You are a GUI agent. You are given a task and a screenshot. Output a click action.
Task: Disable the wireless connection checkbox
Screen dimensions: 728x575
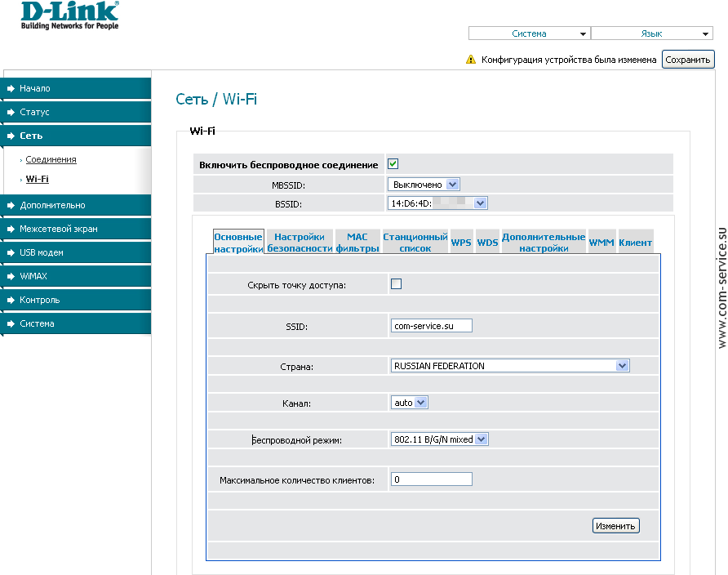tap(393, 164)
